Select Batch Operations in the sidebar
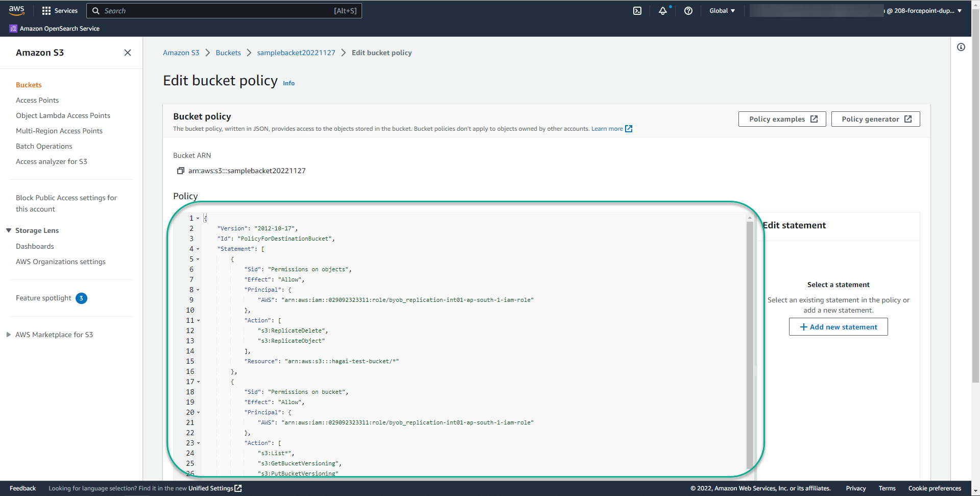Screen dimensions: 980x496 (x=44, y=146)
